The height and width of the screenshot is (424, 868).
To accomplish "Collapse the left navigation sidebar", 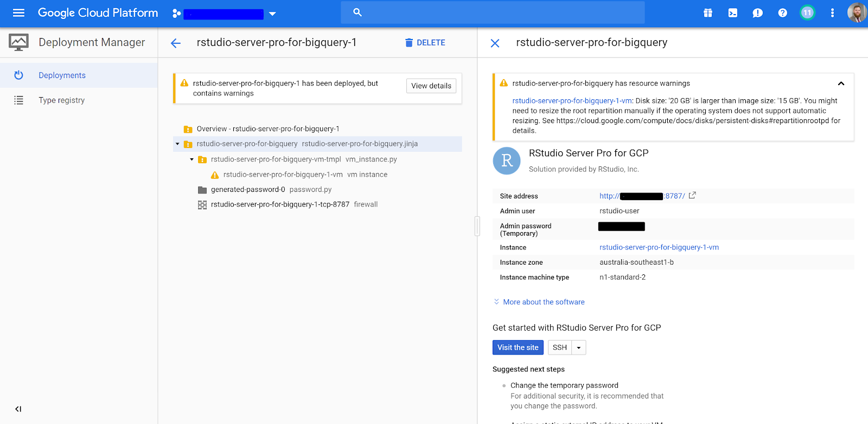I will pyautogui.click(x=18, y=409).
